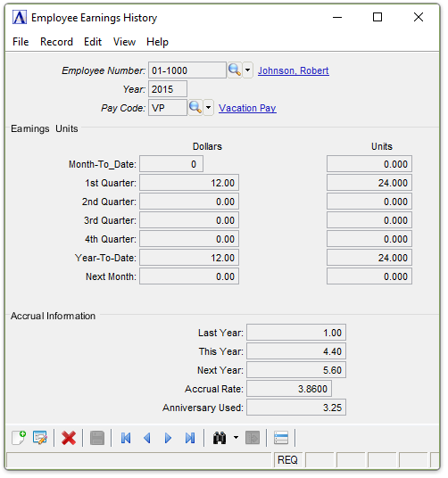Expand the Pay Code dropdown arrow
The height and width of the screenshot is (478, 448).
point(208,108)
